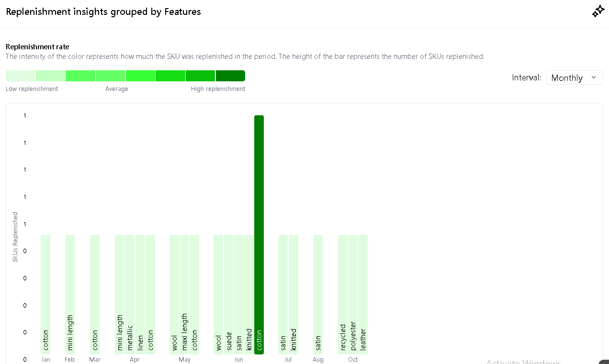This screenshot has height=364, width=609.
Task: Click the dark green June cotton bar
Action: (x=259, y=234)
